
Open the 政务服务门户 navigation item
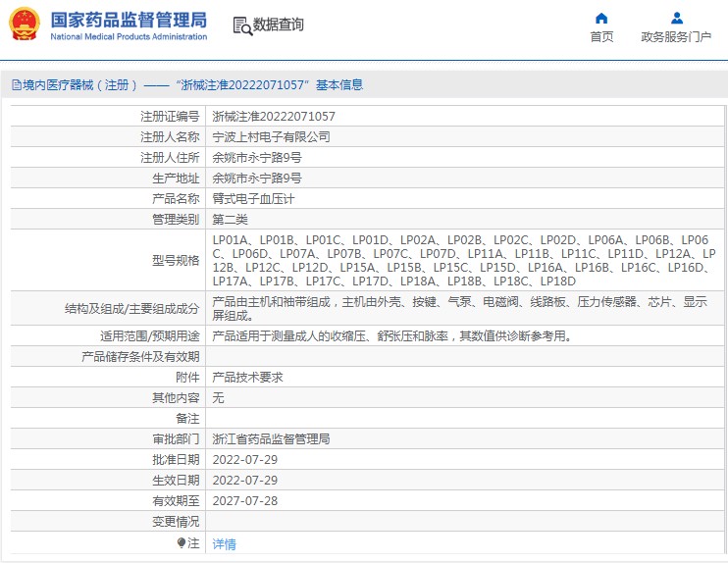coord(676,37)
